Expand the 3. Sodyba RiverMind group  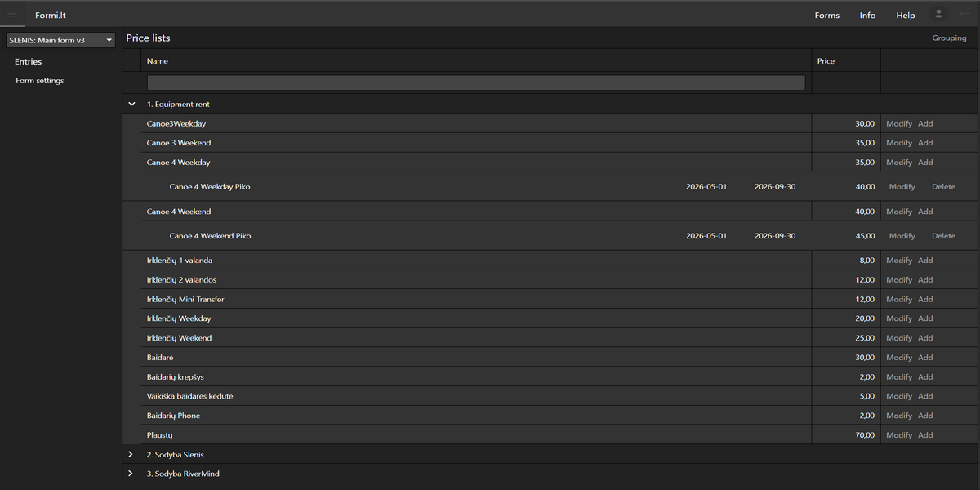point(131,474)
